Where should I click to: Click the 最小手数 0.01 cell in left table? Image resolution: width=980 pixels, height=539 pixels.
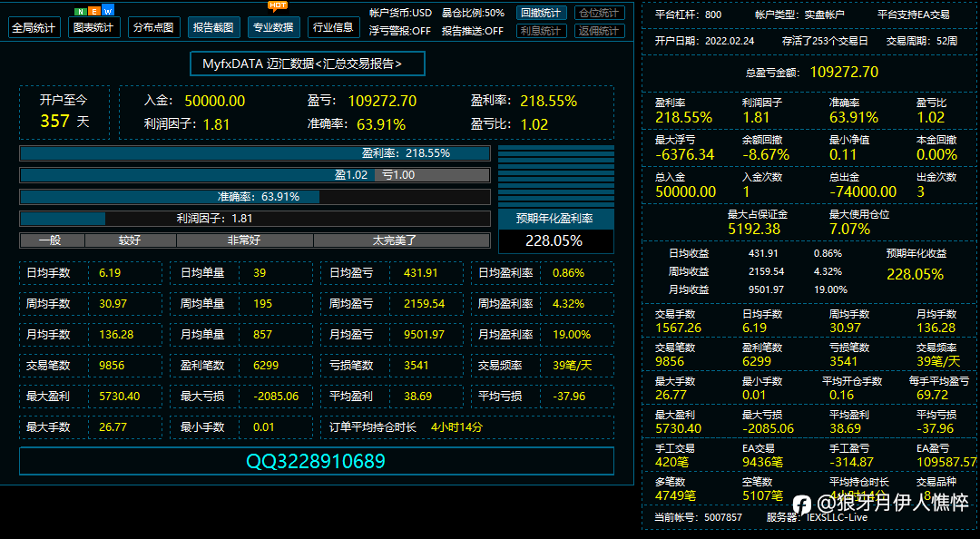tap(243, 427)
